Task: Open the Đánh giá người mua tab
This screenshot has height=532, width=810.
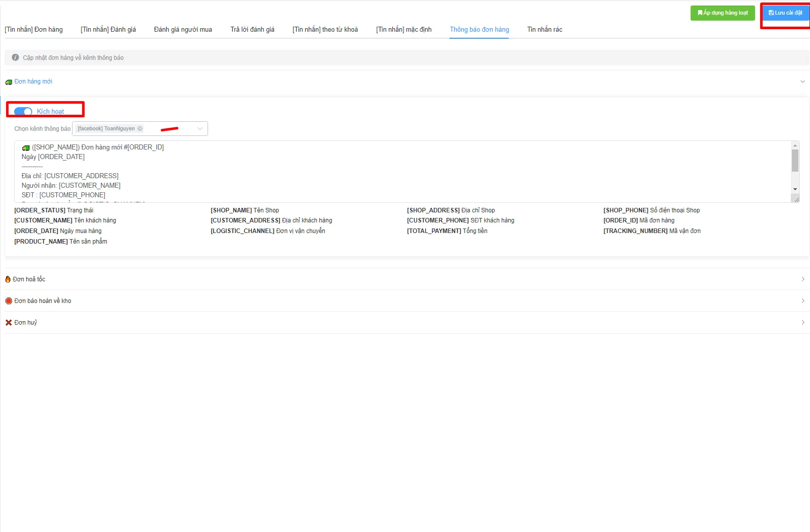Action: coord(183,30)
